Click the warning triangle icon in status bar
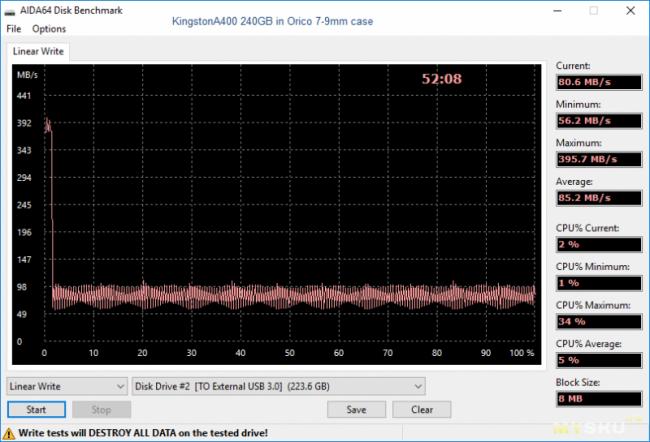 click(x=9, y=433)
